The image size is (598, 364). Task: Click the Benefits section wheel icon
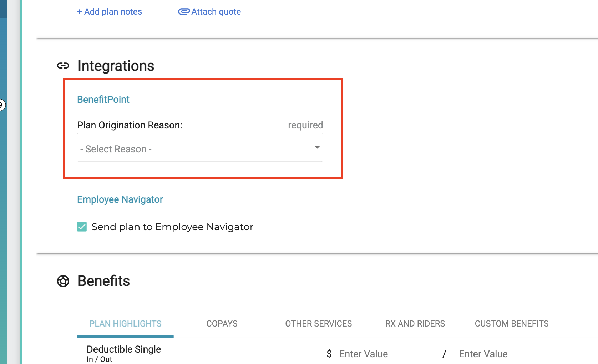[63, 281]
